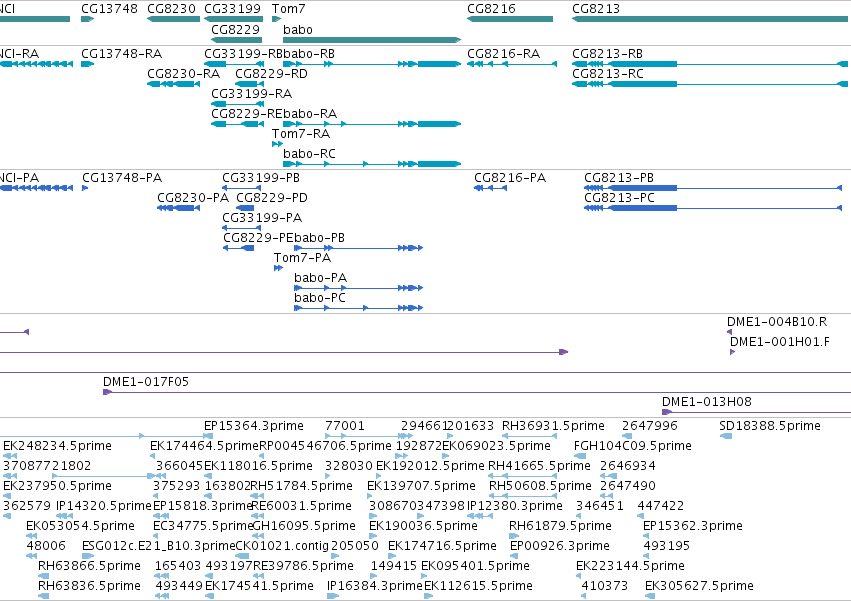
Task: Click transcript CG33199-RA label
Action: (251, 94)
